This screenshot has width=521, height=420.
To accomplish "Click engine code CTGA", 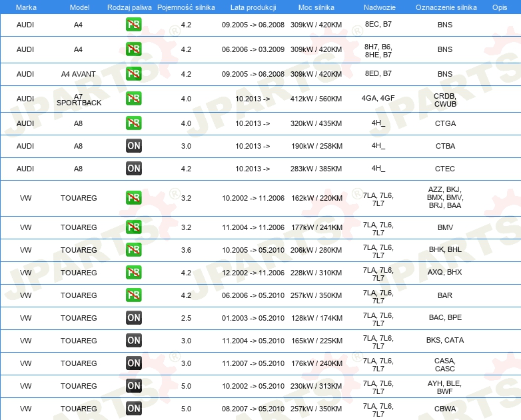I will click(x=445, y=123).
